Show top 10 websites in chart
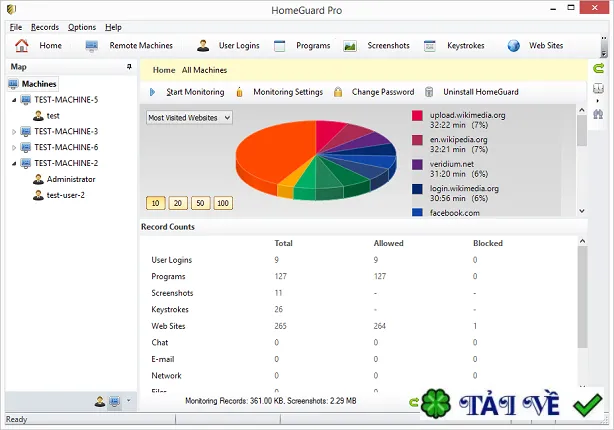The height and width of the screenshot is (430, 614). click(155, 203)
